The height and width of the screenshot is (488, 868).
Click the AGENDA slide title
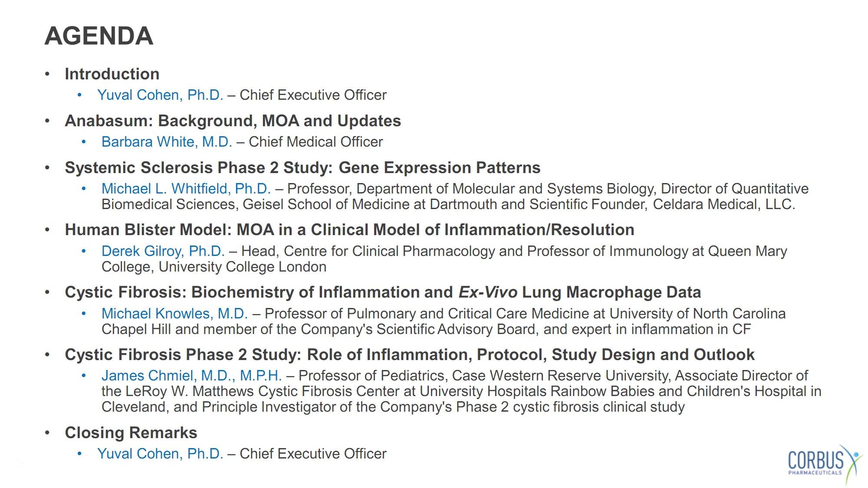click(99, 36)
